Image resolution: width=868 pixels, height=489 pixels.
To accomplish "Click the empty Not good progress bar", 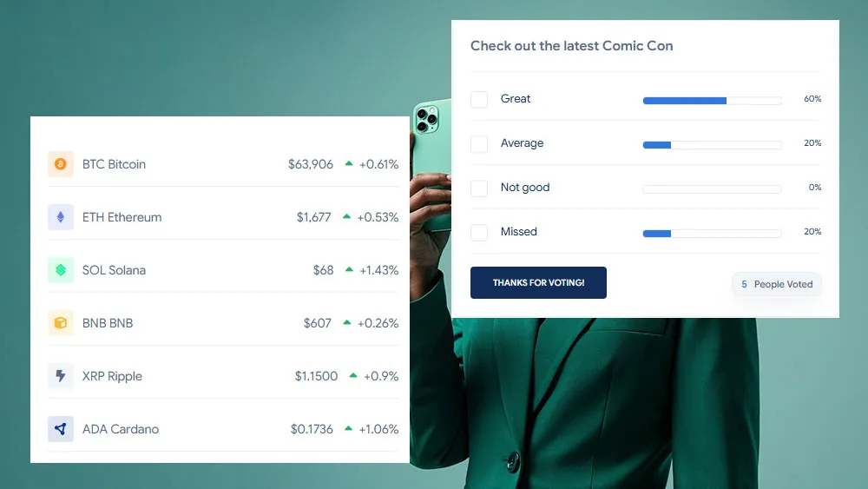I will 712,189.
